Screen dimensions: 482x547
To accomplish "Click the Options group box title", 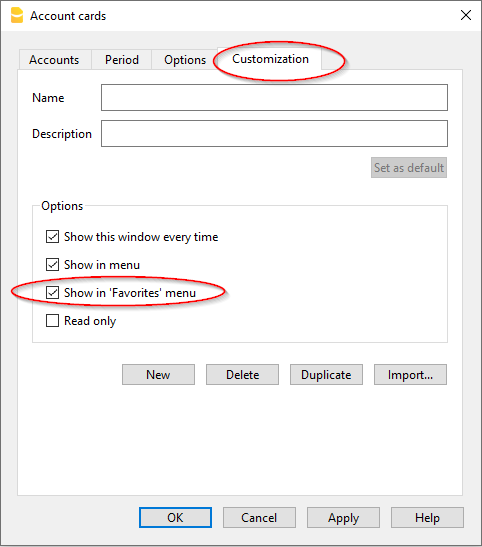I will tap(62, 206).
